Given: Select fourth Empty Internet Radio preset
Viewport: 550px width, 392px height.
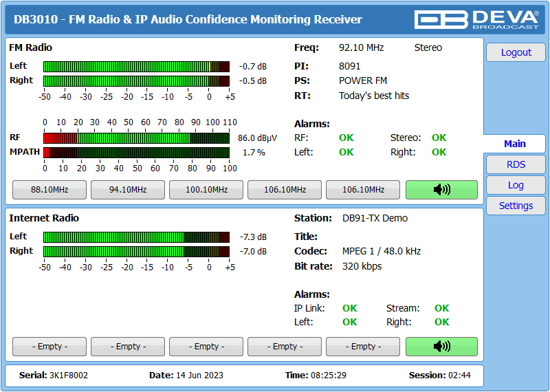Looking at the screenshot, I should tap(285, 347).
